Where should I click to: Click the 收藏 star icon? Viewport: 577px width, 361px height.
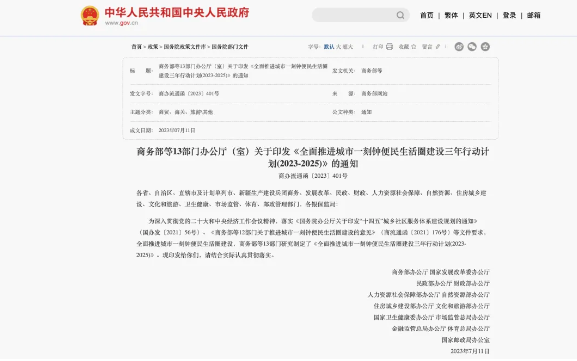(x=414, y=47)
